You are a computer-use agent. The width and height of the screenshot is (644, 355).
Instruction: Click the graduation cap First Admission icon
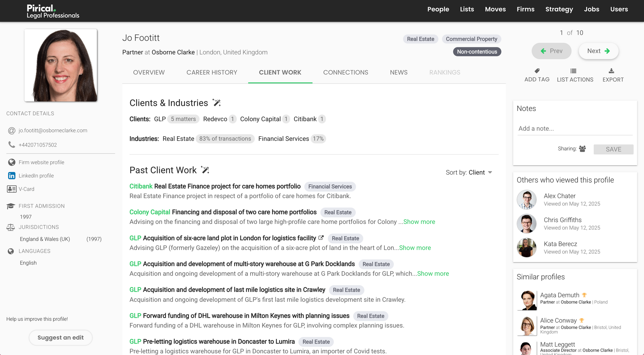pyautogui.click(x=11, y=206)
